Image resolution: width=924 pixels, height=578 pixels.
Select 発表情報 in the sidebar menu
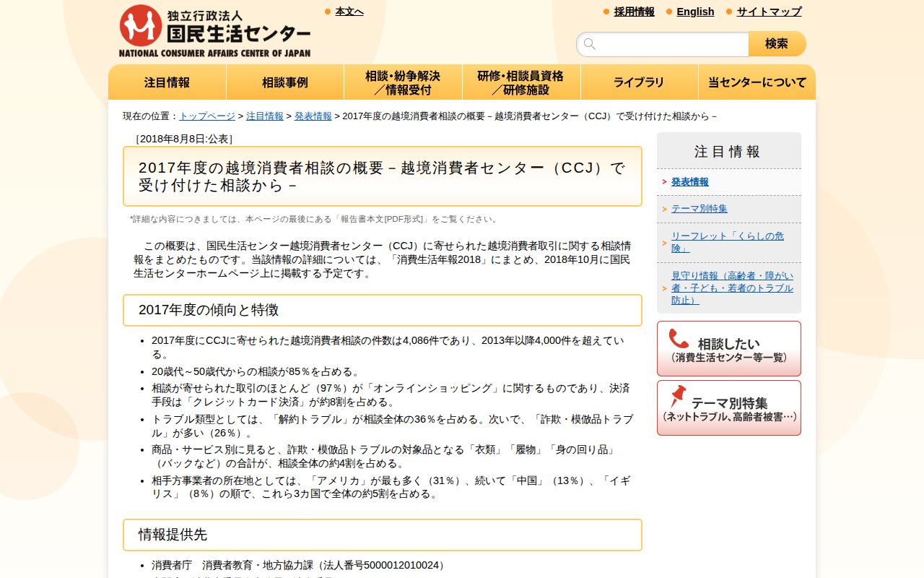[x=690, y=182]
